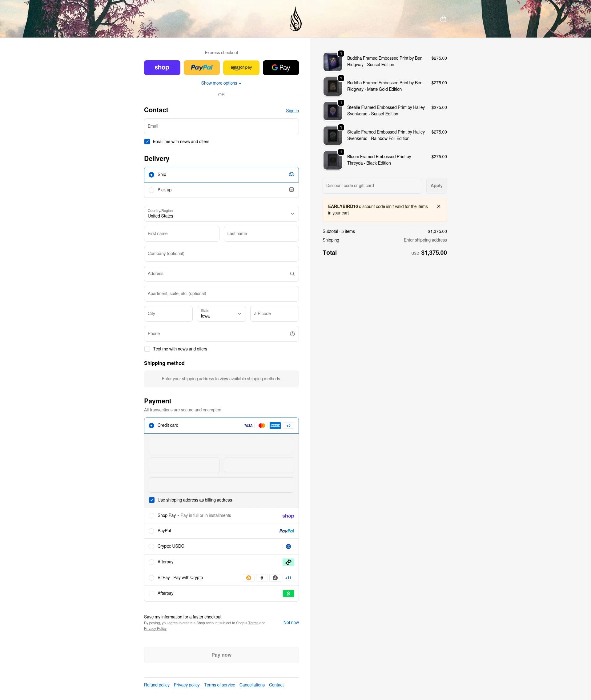
Task: Expand the extra credit card brands badge
Action: coord(288,425)
